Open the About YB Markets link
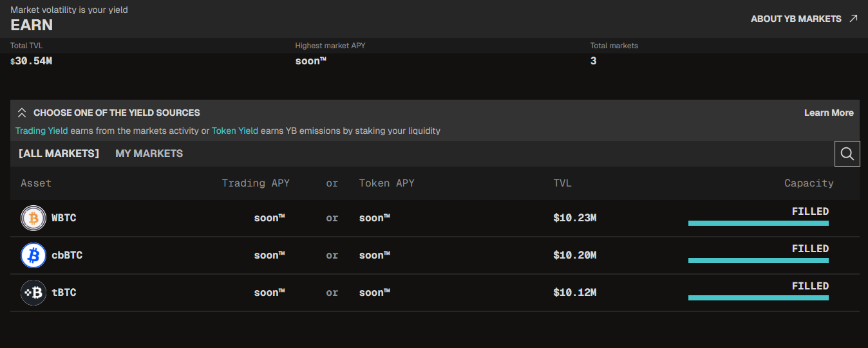868x348 pixels. [796, 19]
